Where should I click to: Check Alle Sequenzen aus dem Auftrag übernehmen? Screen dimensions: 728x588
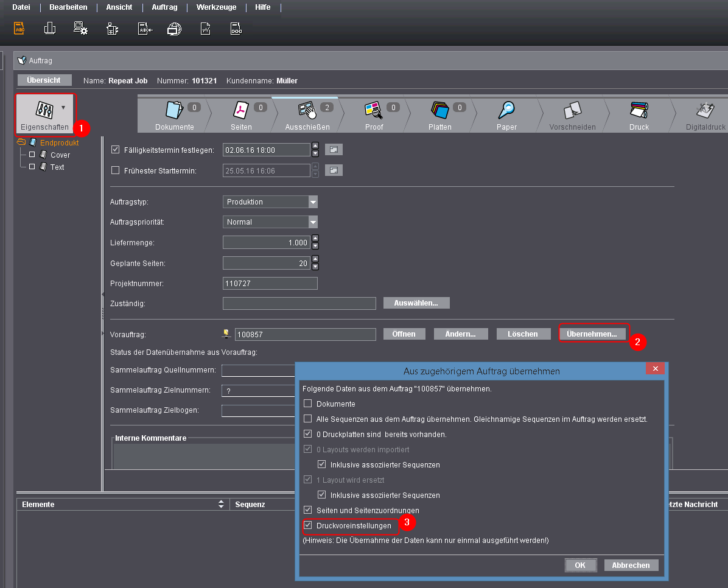click(308, 419)
